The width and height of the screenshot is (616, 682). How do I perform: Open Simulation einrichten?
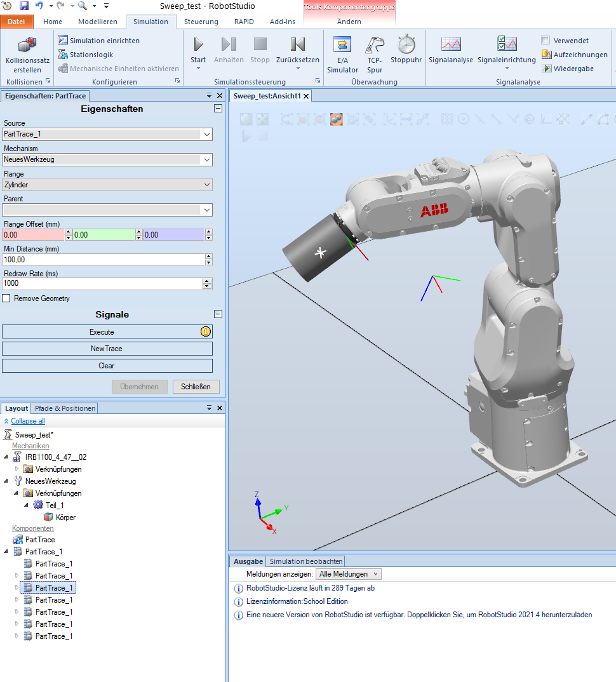[99, 41]
